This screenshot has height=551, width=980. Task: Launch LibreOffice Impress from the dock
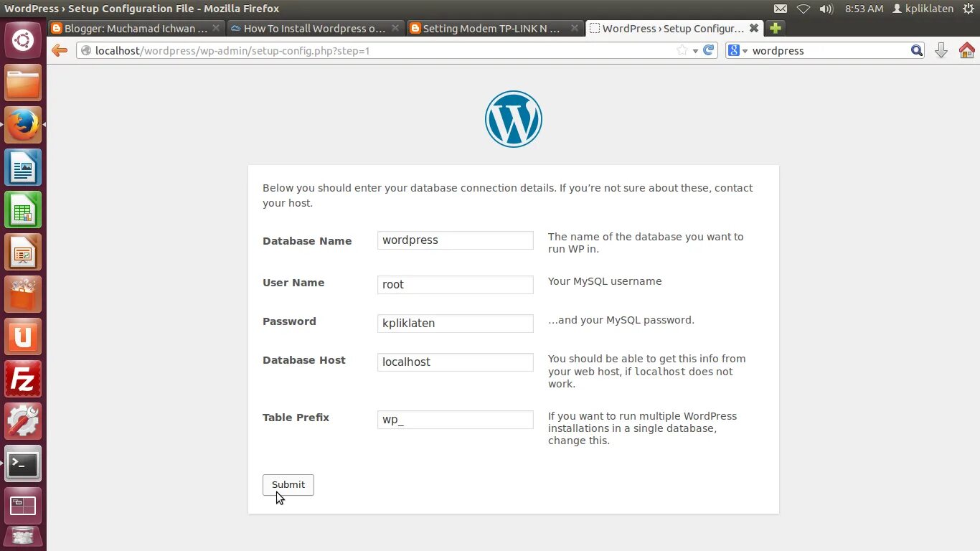[x=23, y=253]
